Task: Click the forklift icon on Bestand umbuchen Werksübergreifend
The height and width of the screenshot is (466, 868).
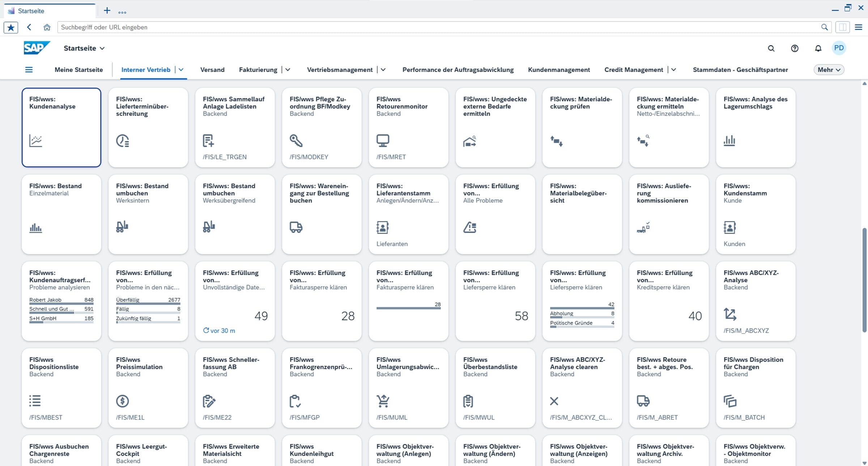Action: [x=209, y=227]
